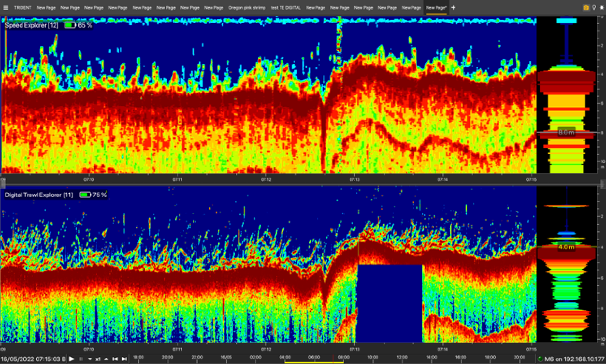Switch to the TRIDENT tab
Screen dimensions: 606x364
point(23,8)
